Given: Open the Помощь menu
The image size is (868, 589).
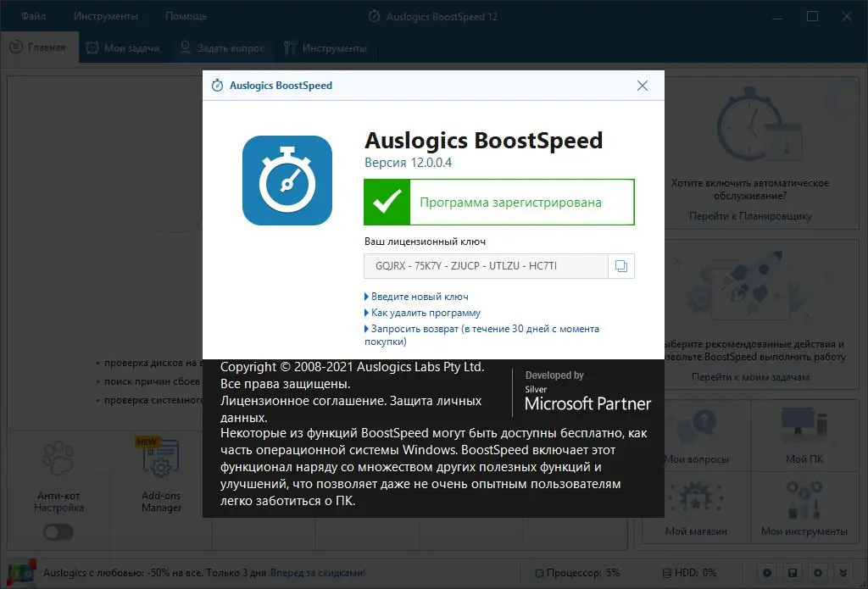Looking at the screenshot, I should 186,16.
